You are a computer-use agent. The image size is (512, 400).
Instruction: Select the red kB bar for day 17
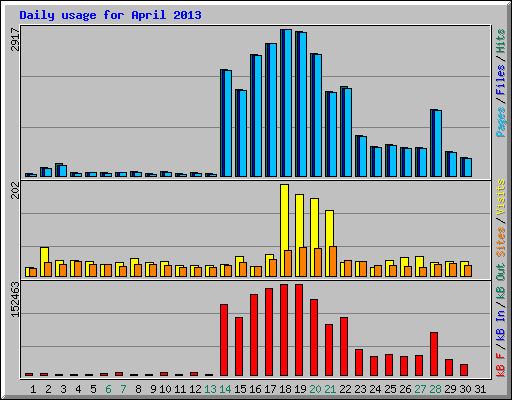[269, 332]
